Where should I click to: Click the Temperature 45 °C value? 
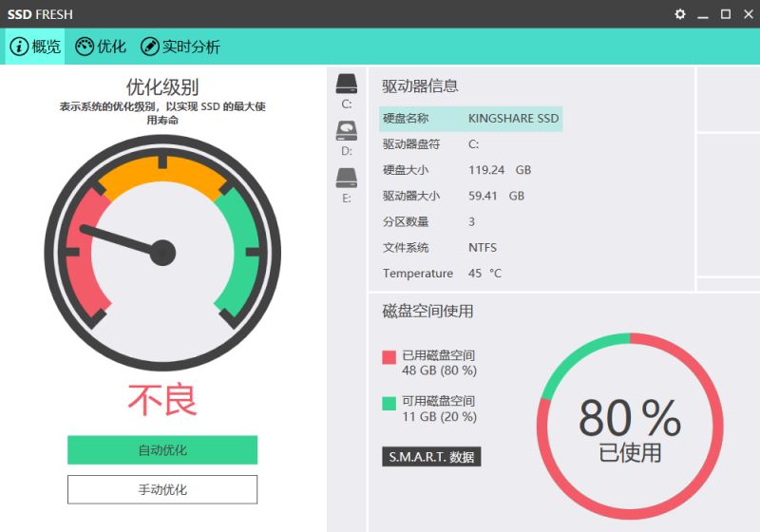click(x=484, y=274)
